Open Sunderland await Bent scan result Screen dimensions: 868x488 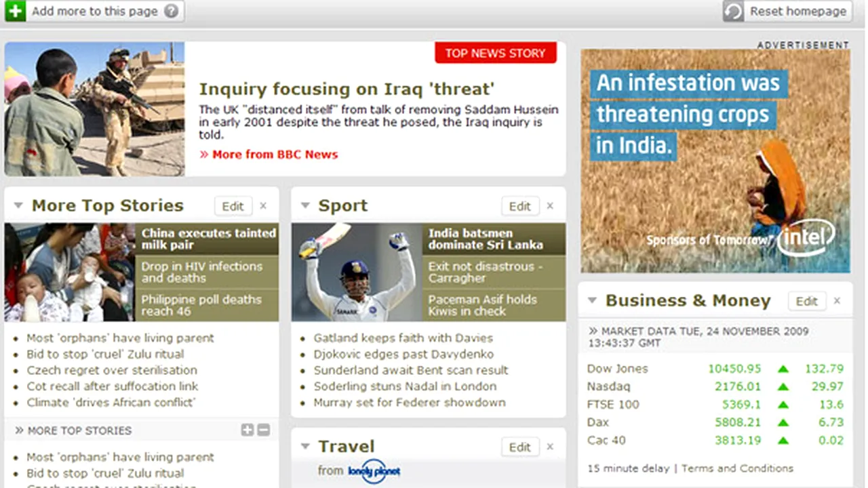coord(411,370)
